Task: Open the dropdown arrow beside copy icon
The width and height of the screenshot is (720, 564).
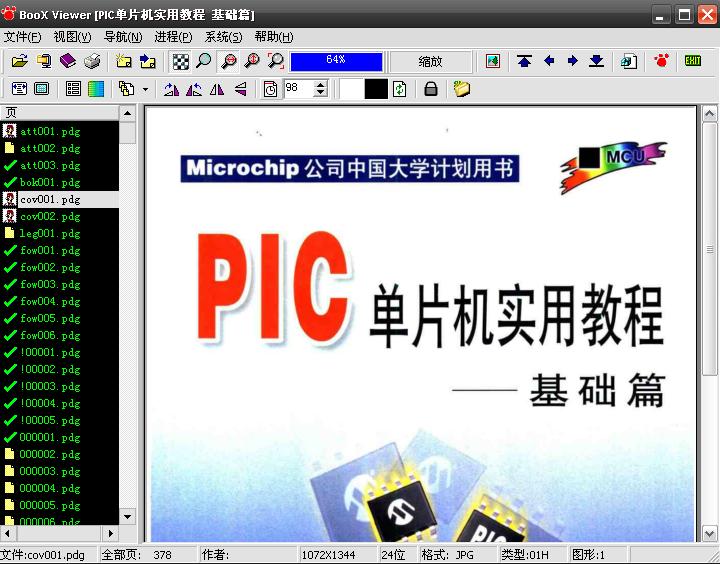Action: (x=146, y=89)
